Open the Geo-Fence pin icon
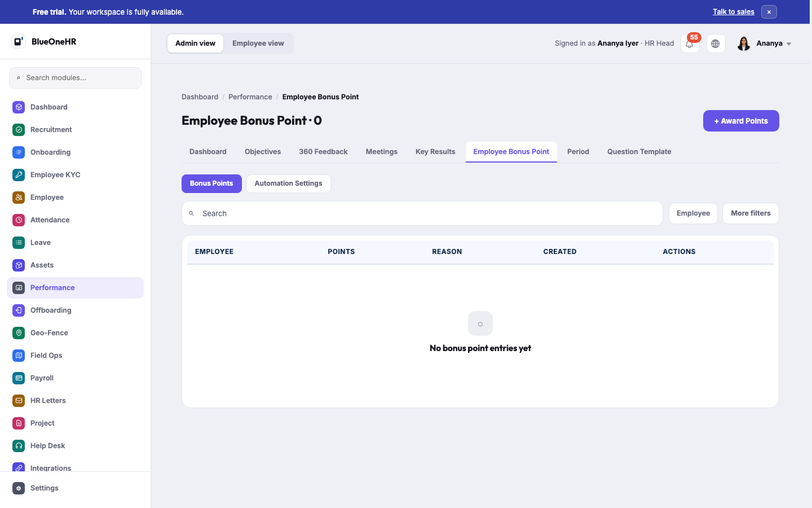Viewport: 812px width, 508px height. coord(19,332)
